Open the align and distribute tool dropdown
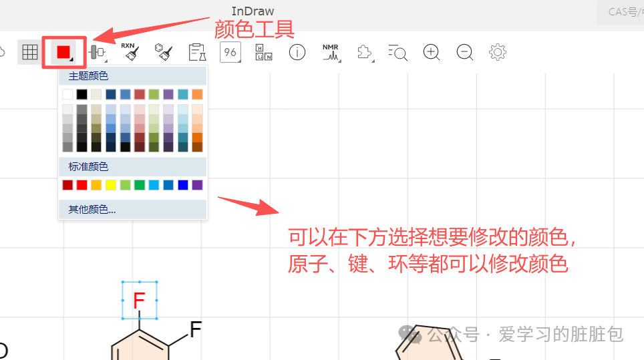Viewport: 644px width, 360px height. coord(98,52)
